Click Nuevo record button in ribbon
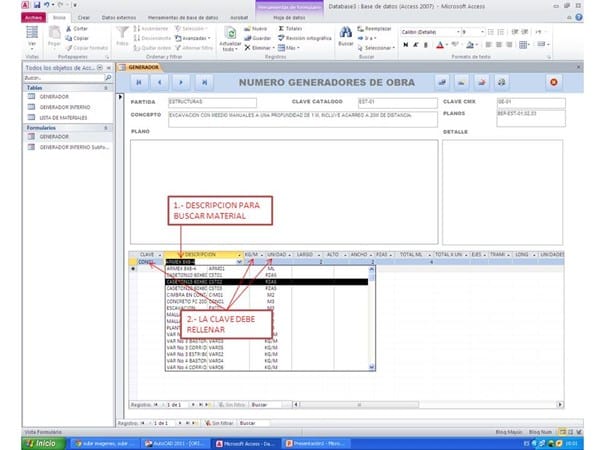This screenshot has height=450, width=600. [x=256, y=29]
